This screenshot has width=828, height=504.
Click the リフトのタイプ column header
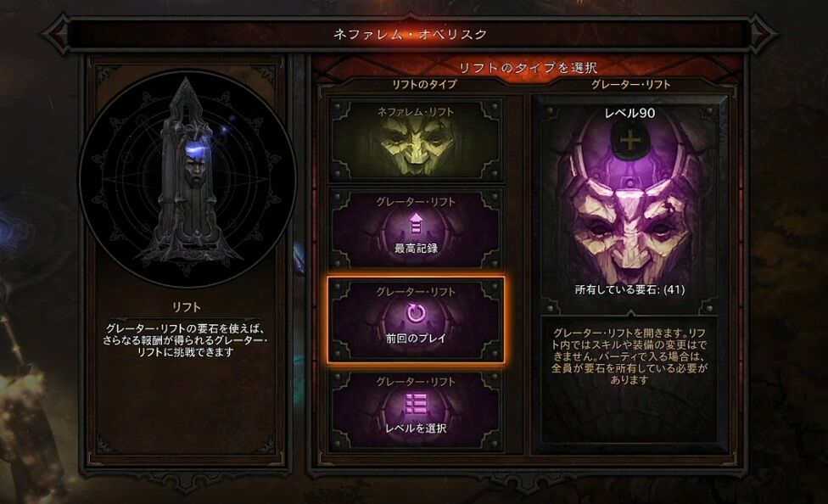[x=424, y=85]
